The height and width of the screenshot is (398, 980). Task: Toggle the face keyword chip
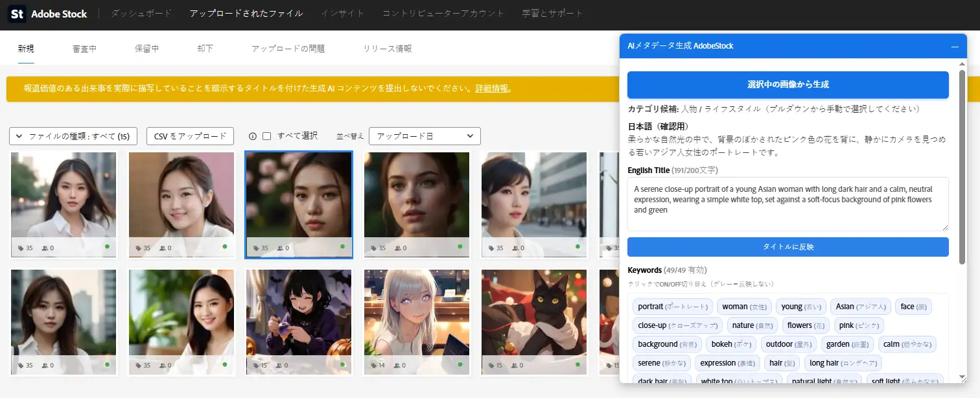pyautogui.click(x=914, y=307)
